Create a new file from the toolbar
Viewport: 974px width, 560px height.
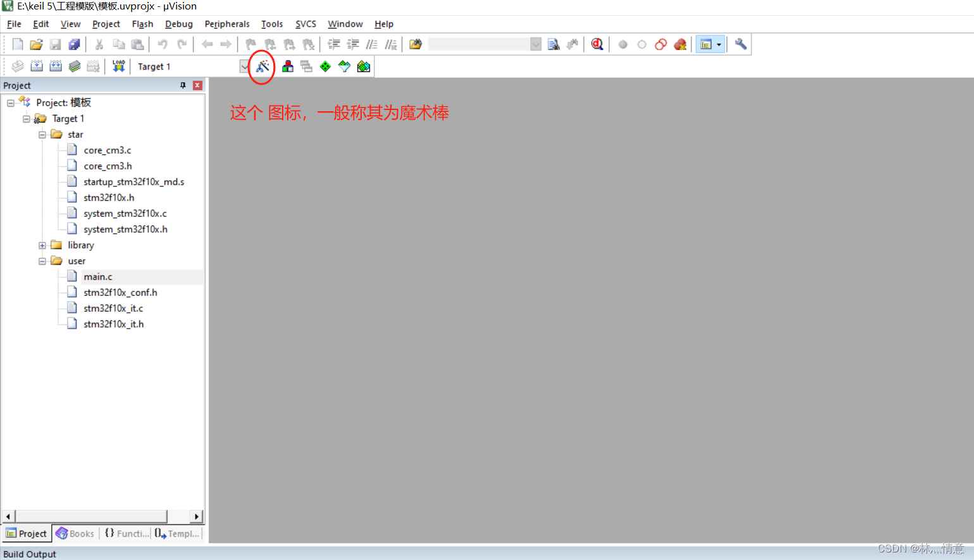[x=18, y=44]
